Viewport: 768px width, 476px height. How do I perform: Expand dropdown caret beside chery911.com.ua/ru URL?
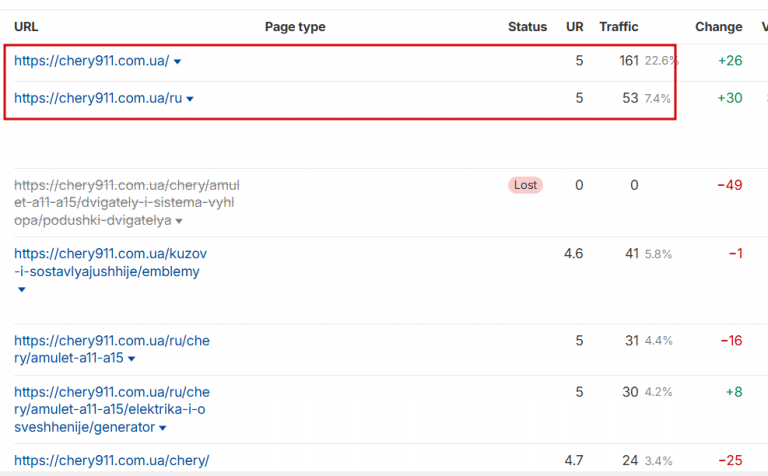190,99
